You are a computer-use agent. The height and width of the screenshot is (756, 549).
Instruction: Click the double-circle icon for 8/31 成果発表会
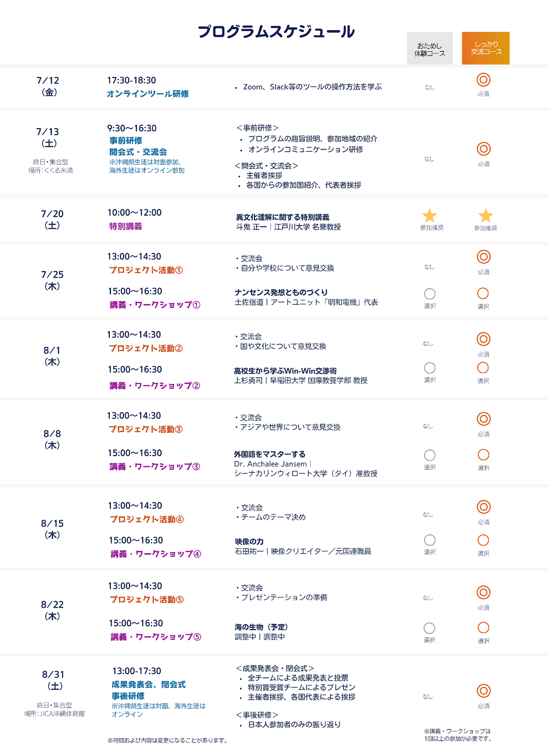tap(483, 691)
